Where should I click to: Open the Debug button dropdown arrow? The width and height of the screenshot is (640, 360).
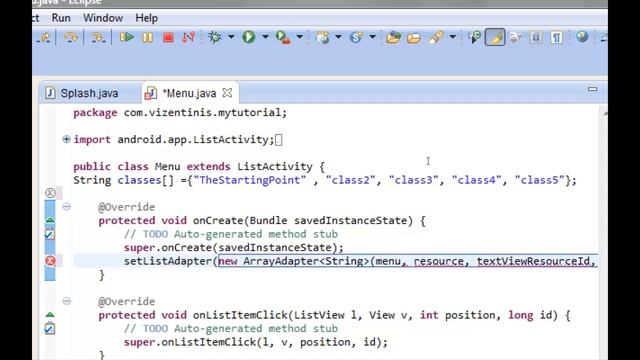click(231, 37)
